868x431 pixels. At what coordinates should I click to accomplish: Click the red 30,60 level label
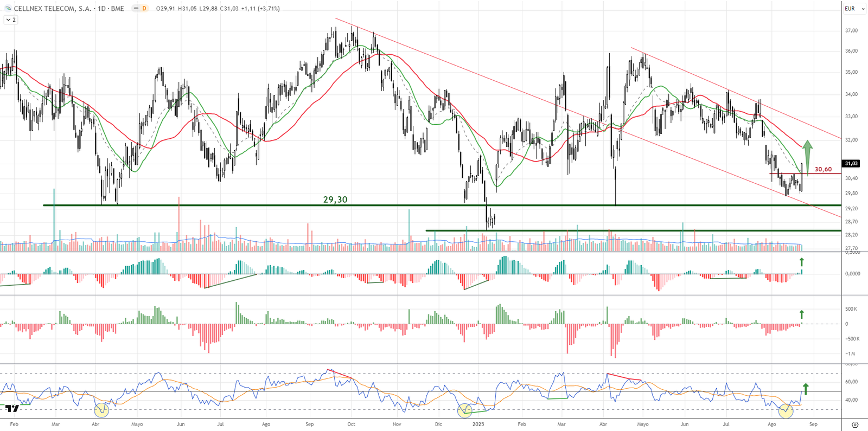pos(823,169)
